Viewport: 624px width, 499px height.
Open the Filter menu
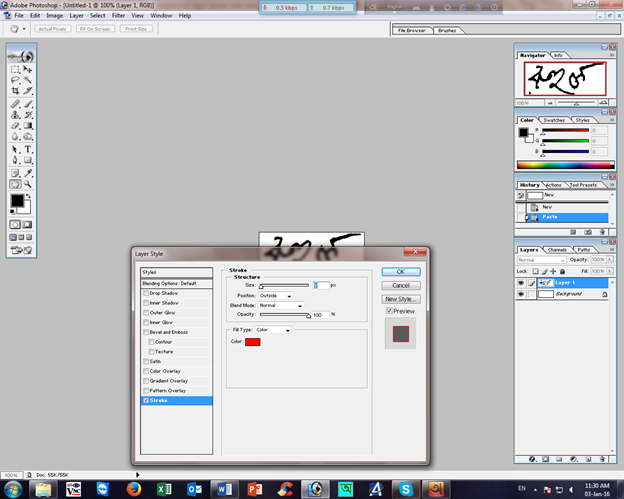coord(119,16)
